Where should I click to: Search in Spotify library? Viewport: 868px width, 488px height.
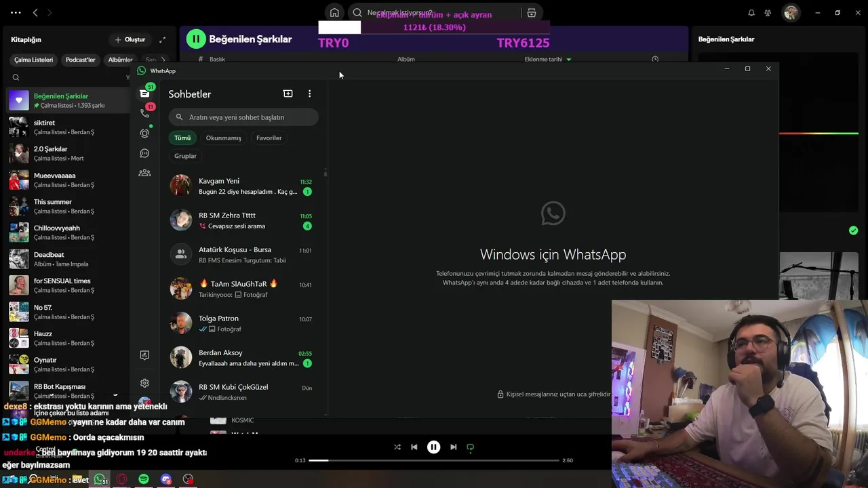tap(16, 77)
